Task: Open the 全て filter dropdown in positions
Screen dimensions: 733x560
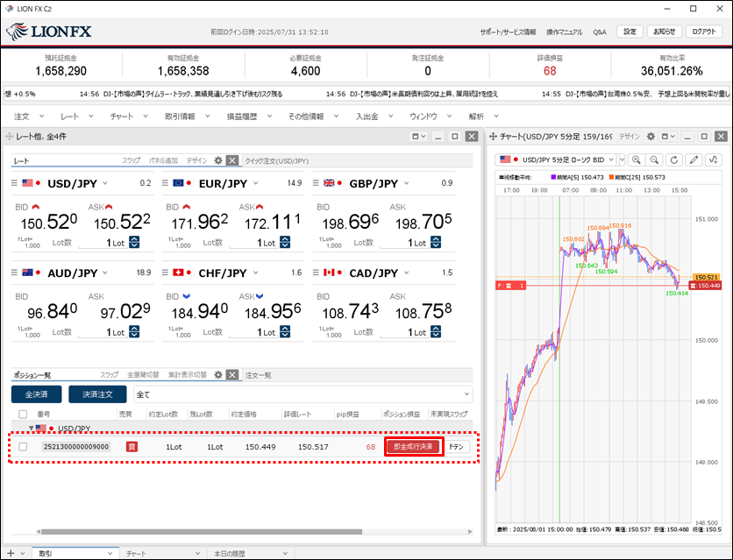Action: [x=465, y=394]
